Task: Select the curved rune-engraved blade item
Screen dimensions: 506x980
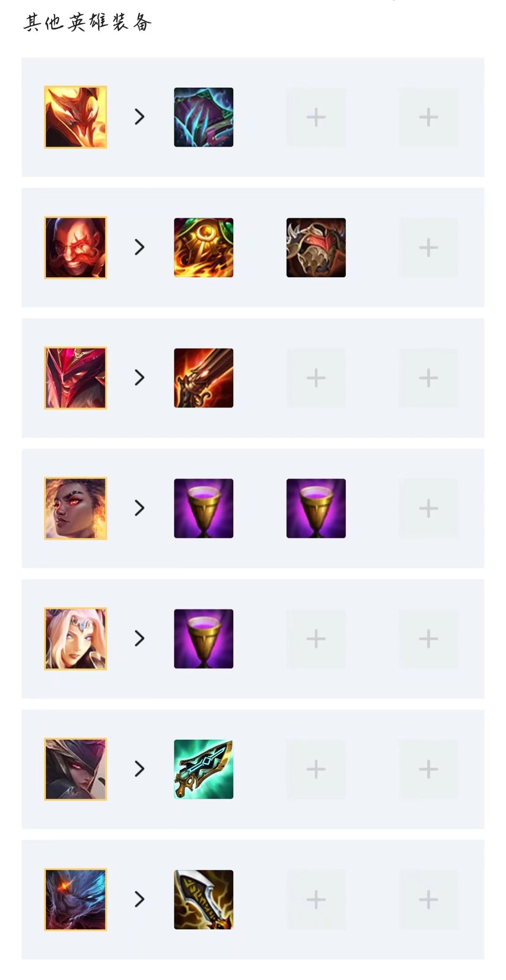Action: click(204, 899)
